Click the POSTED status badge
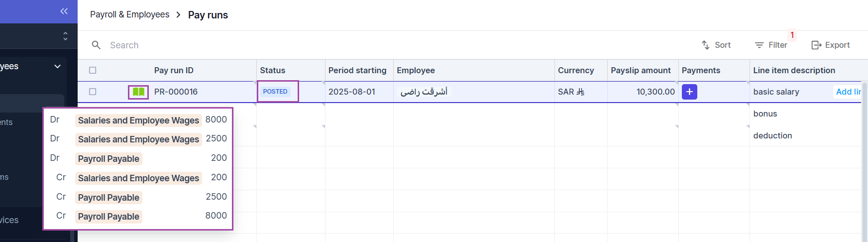868x242 pixels. click(275, 92)
